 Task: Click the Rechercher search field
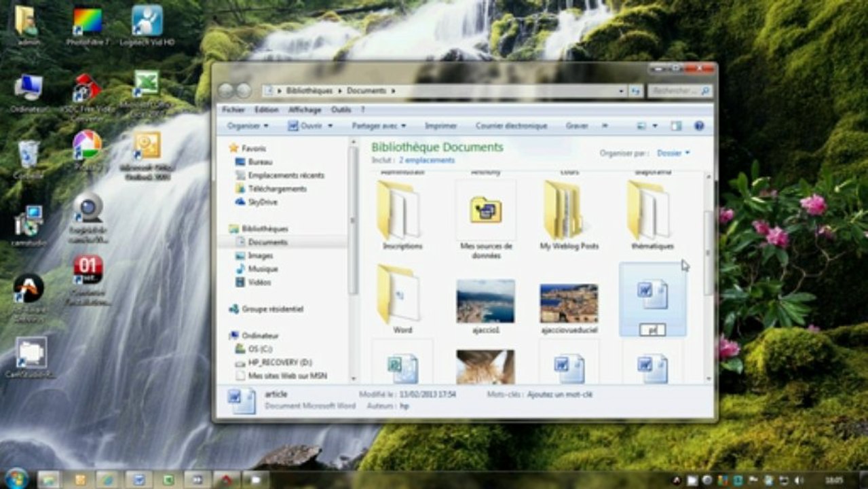click(x=679, y=90)
